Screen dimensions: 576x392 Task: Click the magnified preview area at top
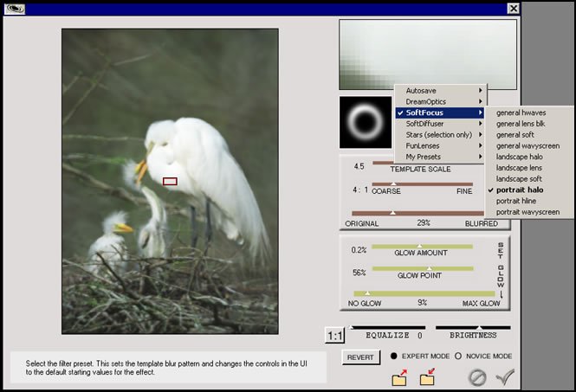428,55
